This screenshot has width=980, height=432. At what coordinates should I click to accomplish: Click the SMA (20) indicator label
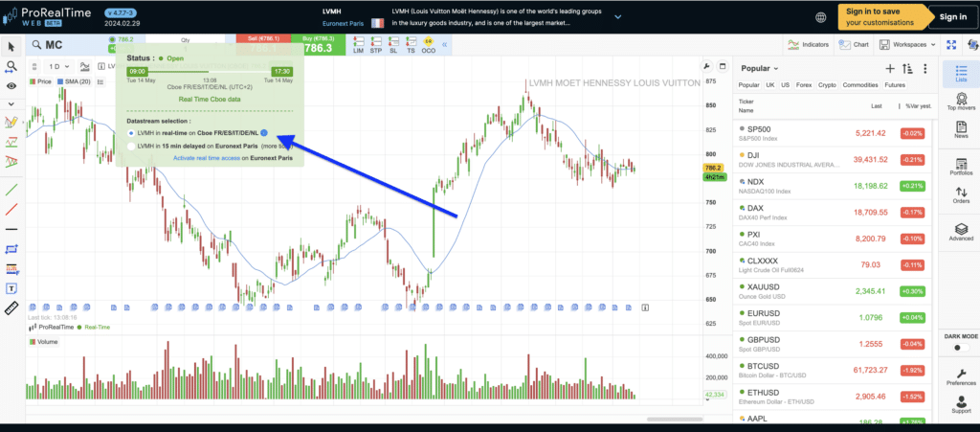[75, 81]
